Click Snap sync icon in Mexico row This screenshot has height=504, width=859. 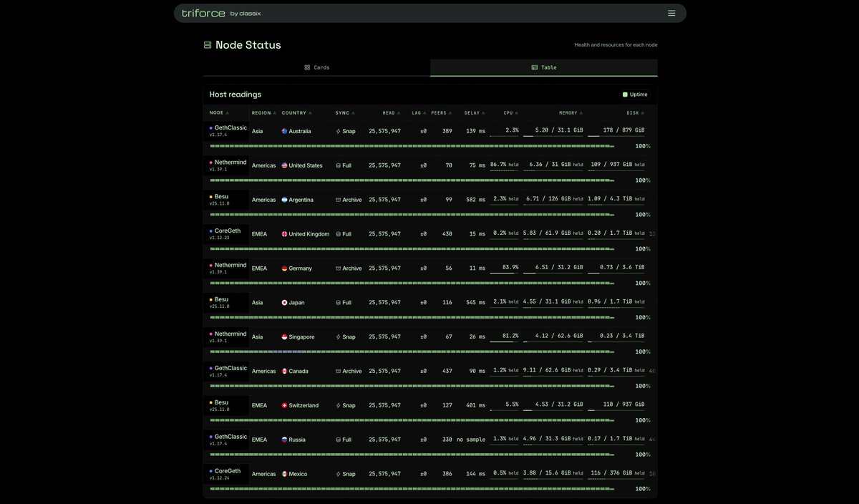[338, 474]
